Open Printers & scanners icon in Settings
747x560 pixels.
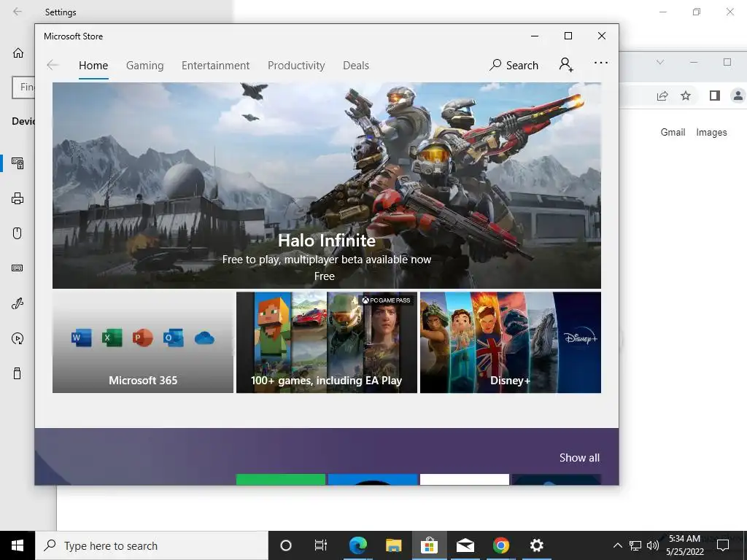pyautogui.click(x=18, y=198)
